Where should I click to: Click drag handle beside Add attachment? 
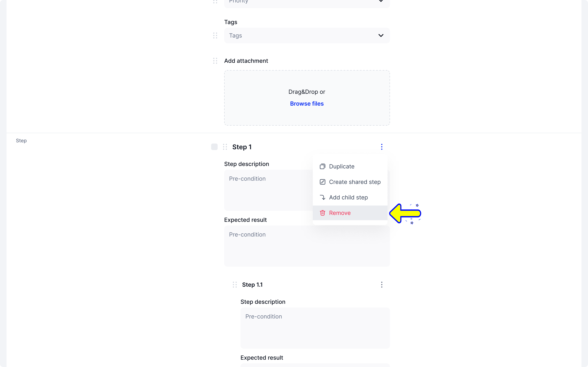click(215, 61)
